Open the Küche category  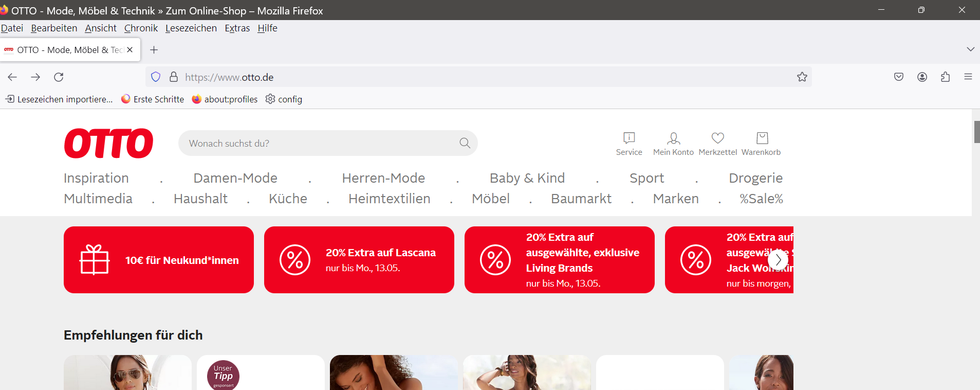(288, 199)
